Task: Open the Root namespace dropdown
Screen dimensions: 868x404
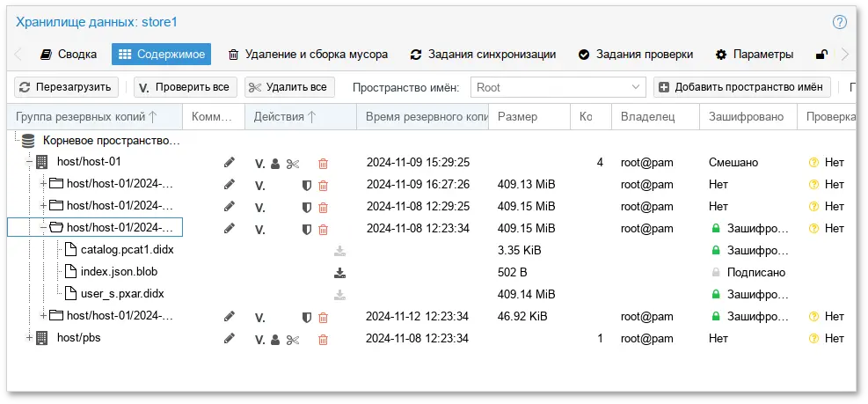Action: point(635,87)
